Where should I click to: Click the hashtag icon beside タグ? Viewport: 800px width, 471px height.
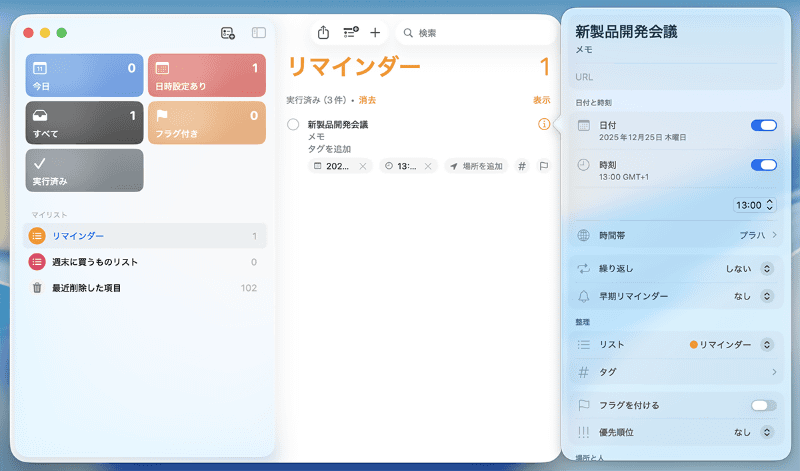click(x=583, y=373)
